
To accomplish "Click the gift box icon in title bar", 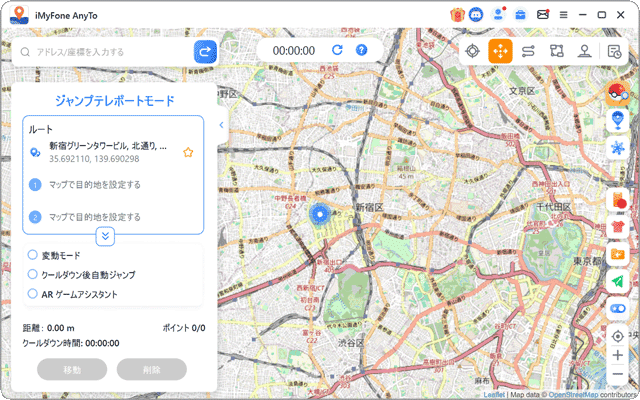I will click(458, 15).
